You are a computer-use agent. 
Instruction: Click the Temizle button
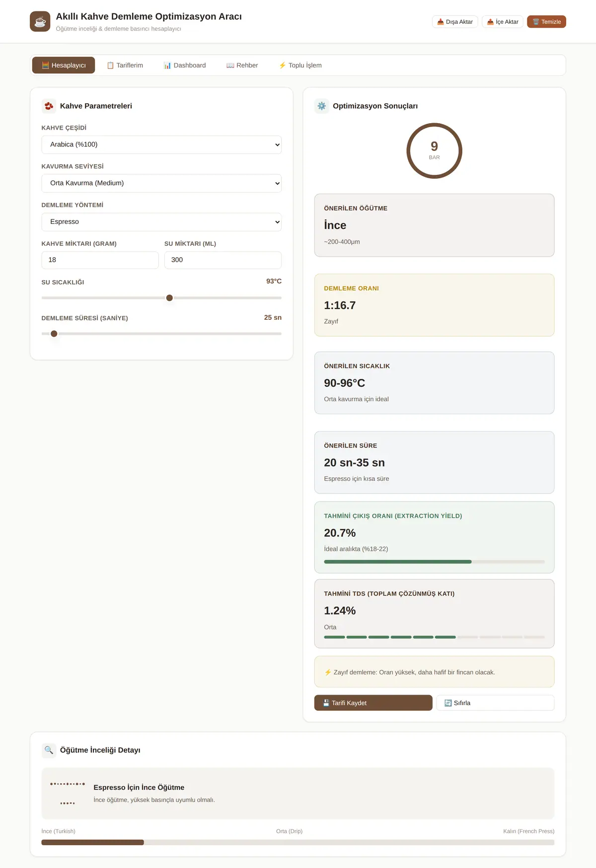click(x=546, y=22)
